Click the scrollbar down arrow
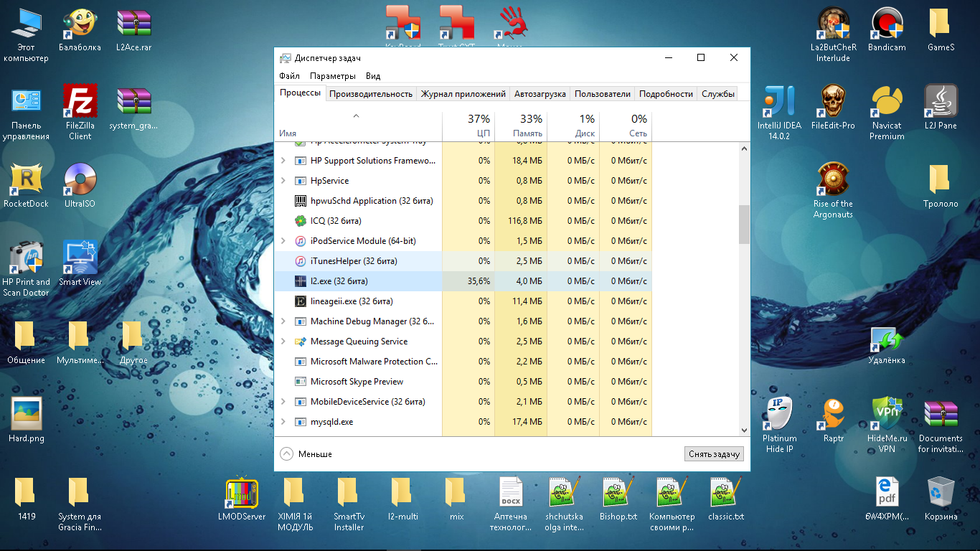The image size is (980, 551). pyautogui.click(x=744, y=430)
